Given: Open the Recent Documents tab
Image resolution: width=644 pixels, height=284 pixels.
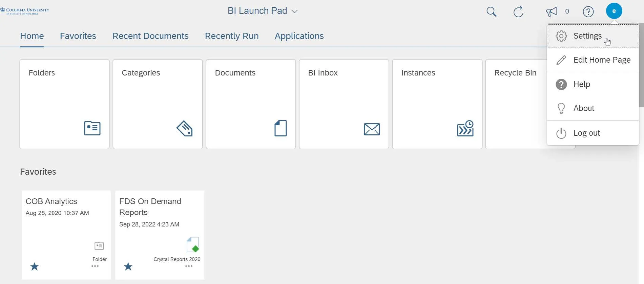Looking at the screenshot, I should pyautogui.click(x=150, y=36).
